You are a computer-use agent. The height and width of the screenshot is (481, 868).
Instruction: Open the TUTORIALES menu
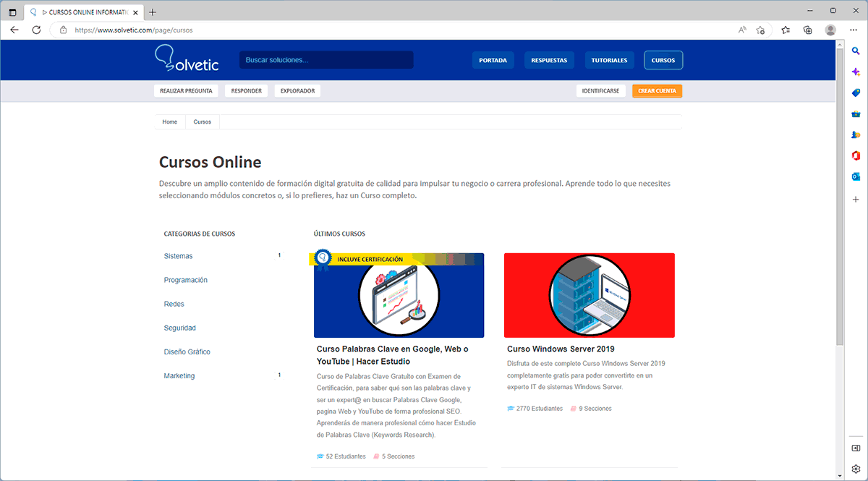(610, 60)
